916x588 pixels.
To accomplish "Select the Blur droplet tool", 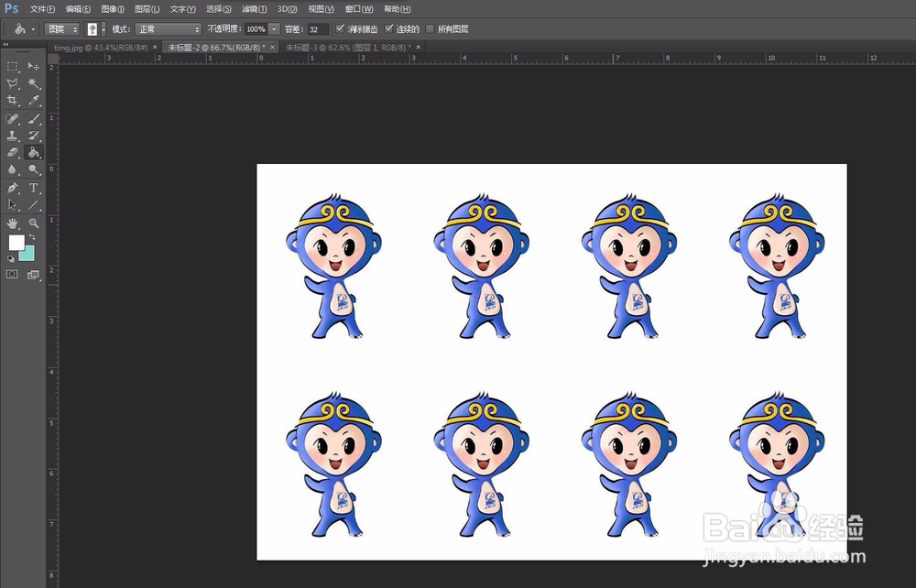I will pyautogui.click(x=12, y=170).
